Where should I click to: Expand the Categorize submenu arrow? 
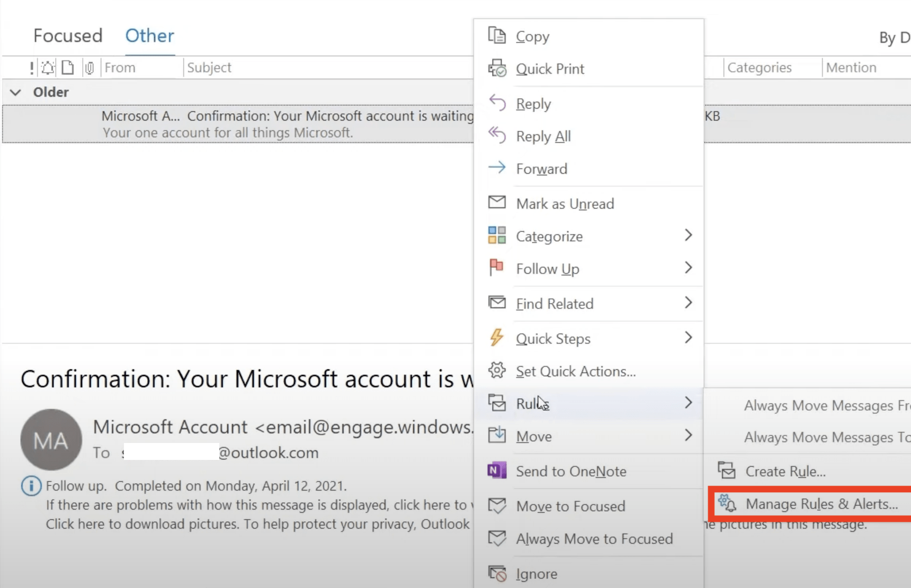tap(688, 235)
